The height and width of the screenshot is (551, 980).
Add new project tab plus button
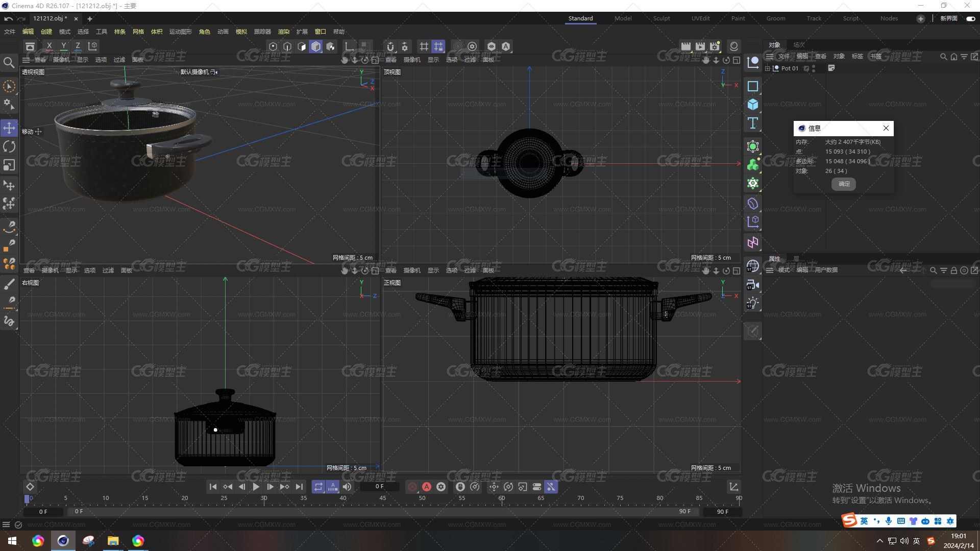click(89, 19)
